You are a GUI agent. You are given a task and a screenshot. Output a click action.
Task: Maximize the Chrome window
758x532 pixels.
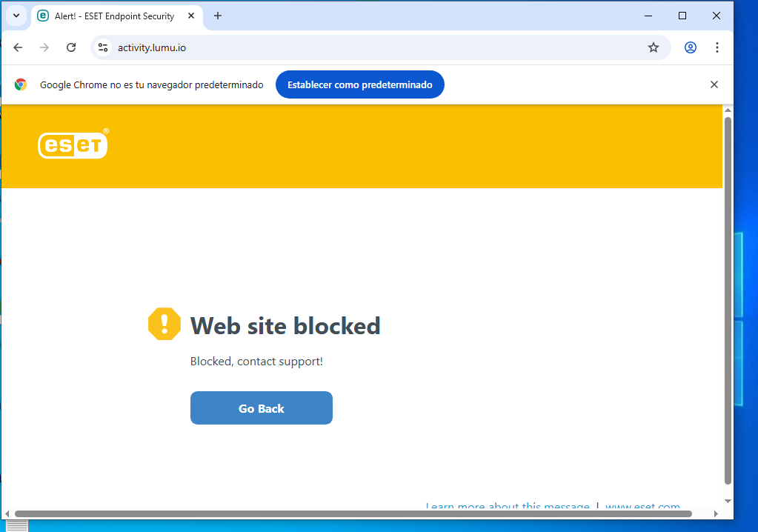682,16
